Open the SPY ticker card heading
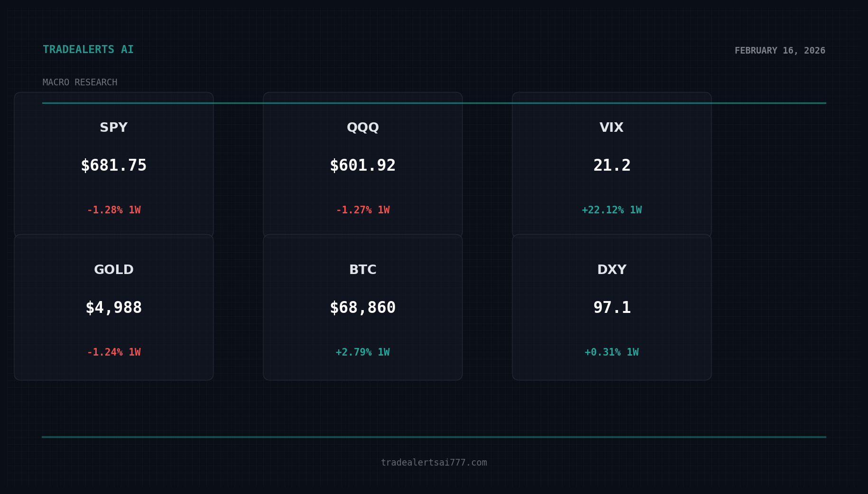This screenshot has height=494, width=868. click(x=114, y=128)
